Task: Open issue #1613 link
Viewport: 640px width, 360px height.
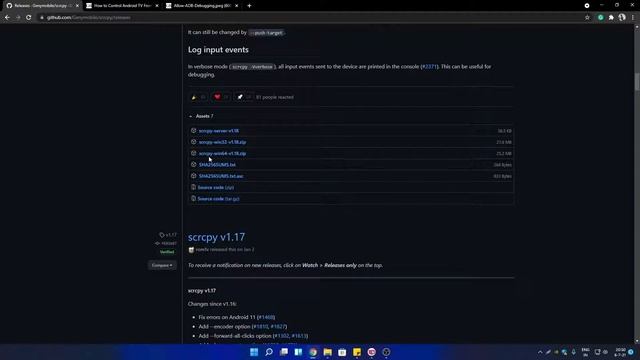Action: point(299,336)
